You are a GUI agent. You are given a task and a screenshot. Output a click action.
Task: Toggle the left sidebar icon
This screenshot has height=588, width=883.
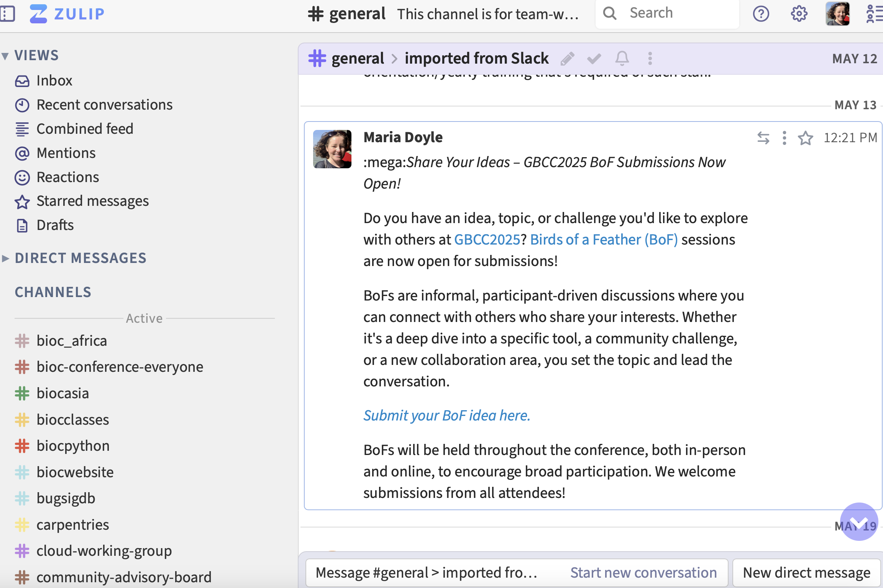(8, 14)
